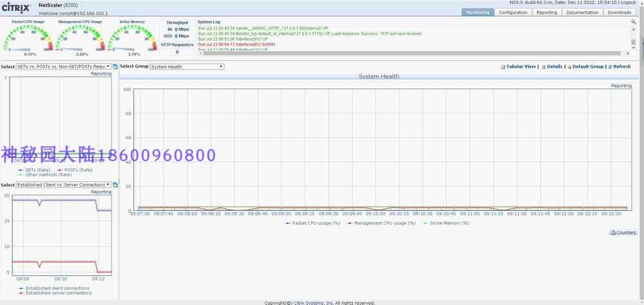Click the System Health chart title
644x305 pixels.
coord(379,77)
